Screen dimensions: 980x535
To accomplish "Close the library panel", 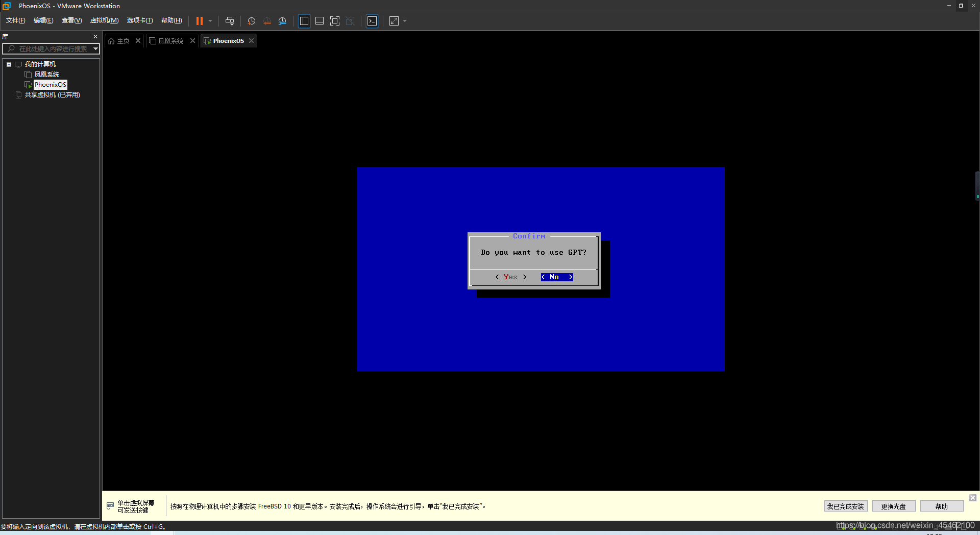I will (x=95, y=37).
